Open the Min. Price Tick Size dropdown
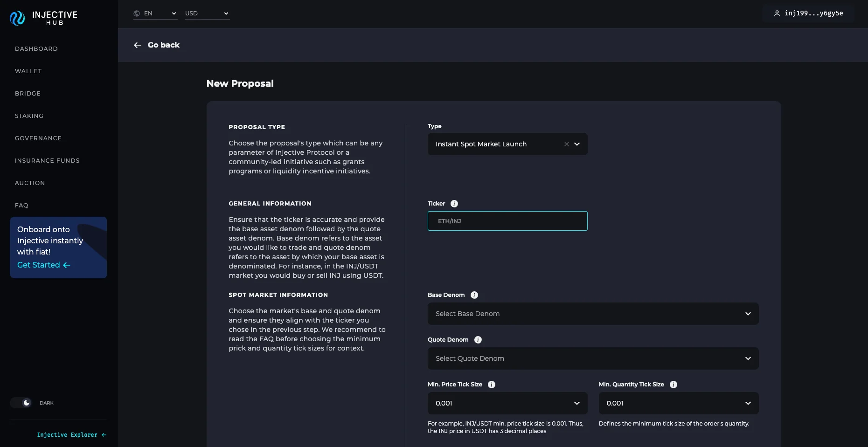The image size is (868, 447). (507, 403)
